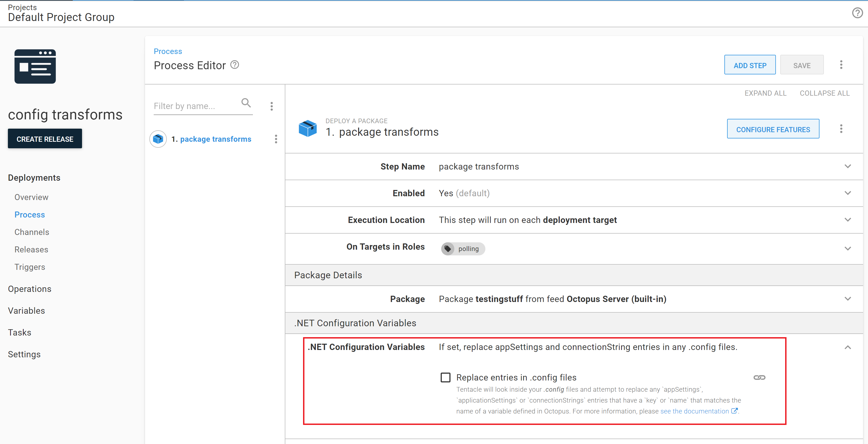Click the search magnifier in step filter
This screenshot has width=868, height=444.
point(246,103)
